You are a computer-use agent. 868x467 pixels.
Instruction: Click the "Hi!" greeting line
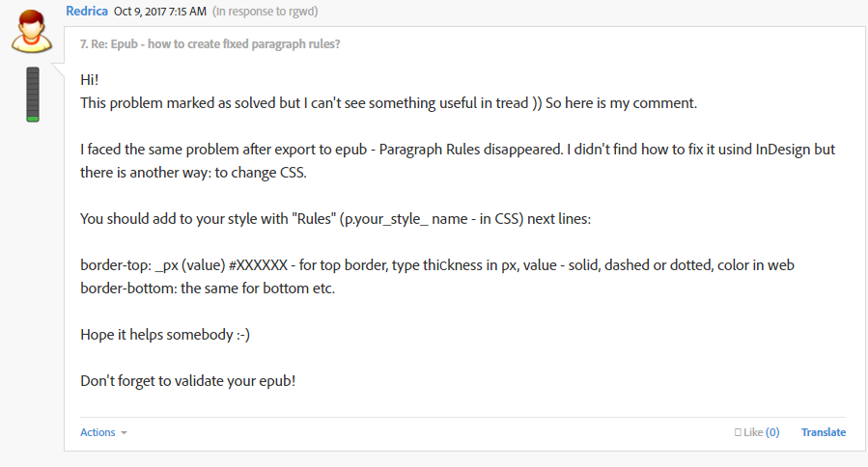point(89,80)
